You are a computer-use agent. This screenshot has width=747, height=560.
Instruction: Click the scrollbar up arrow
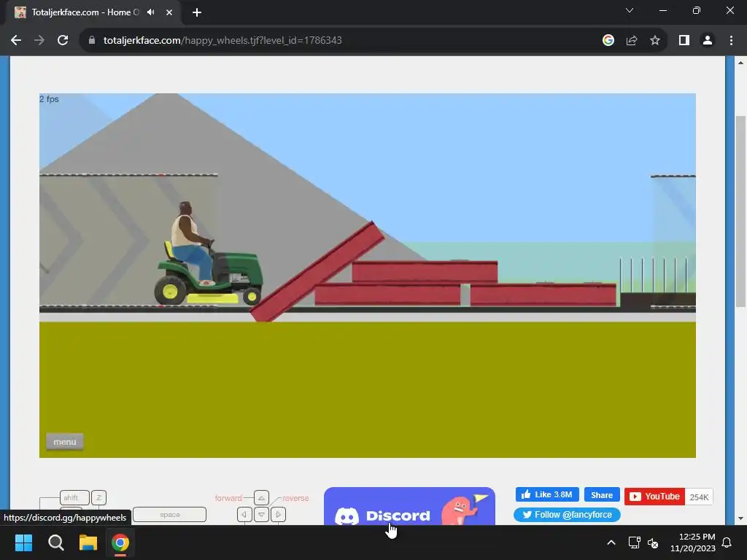pos(741,63)
